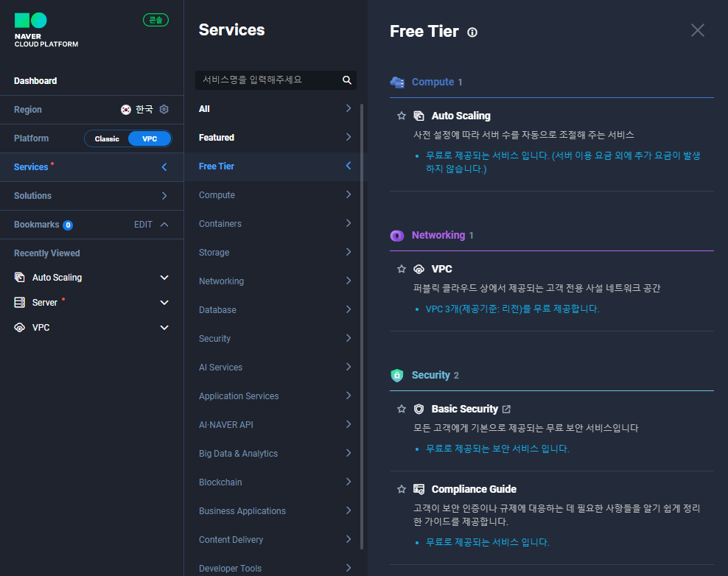Image resolution: width=728 pixels, height=576 pixels.
Task: Bookmark Compliance Guide with its star
Action: [x=402, y=489]
